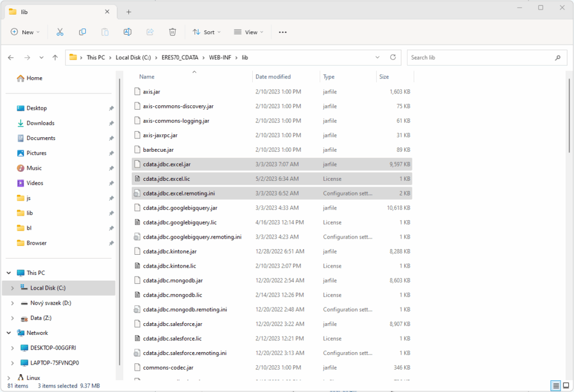The image size is (574, 392).
Task: Click the Rename icon in toolbar
Action: (127, 32)
